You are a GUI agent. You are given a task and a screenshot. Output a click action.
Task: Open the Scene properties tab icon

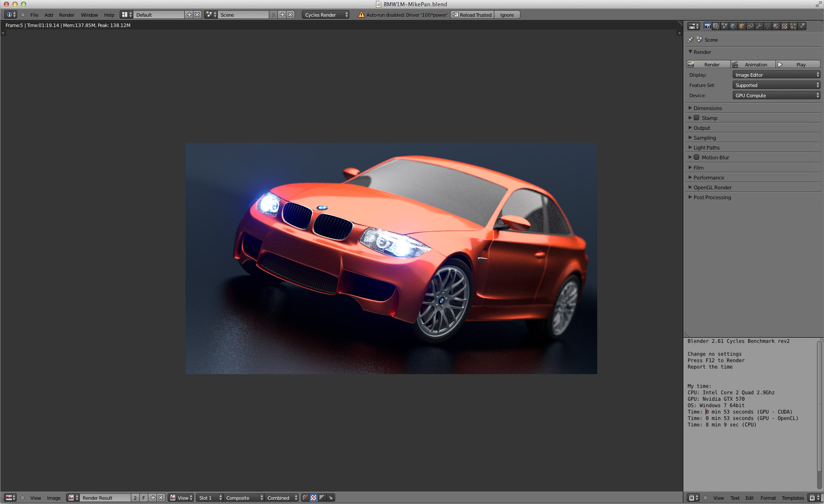725,26
